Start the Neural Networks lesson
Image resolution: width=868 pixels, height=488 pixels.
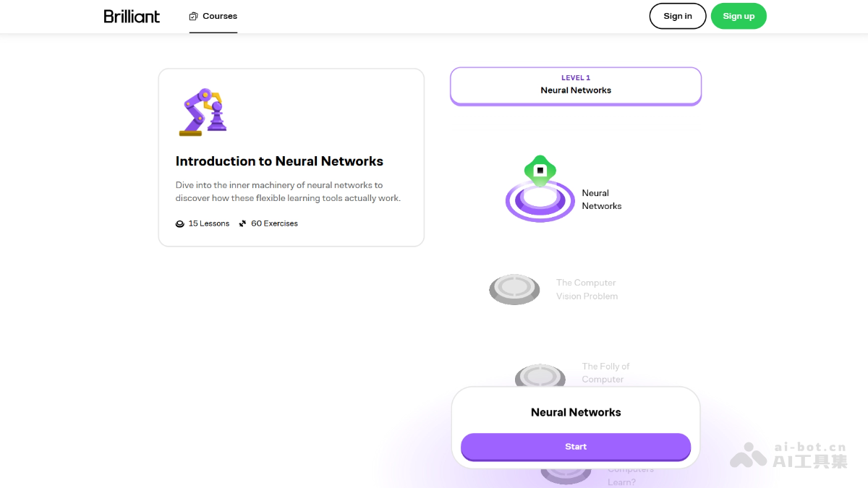576,447
